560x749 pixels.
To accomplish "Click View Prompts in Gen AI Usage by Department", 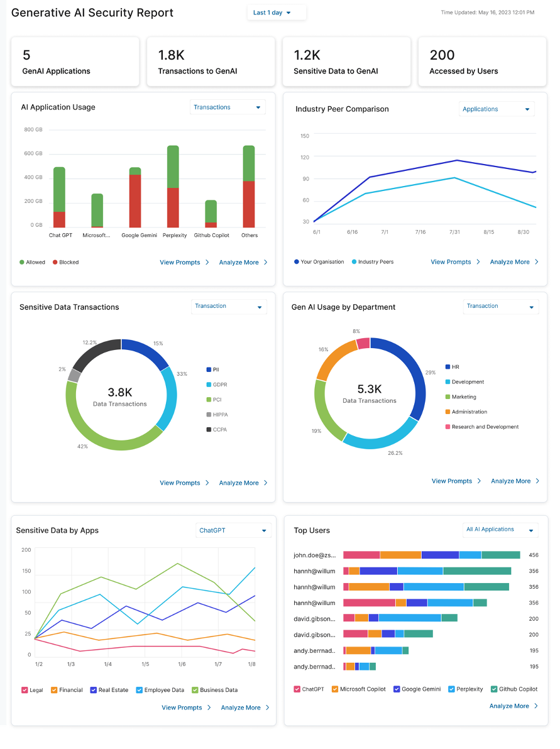I will [456, 481].
